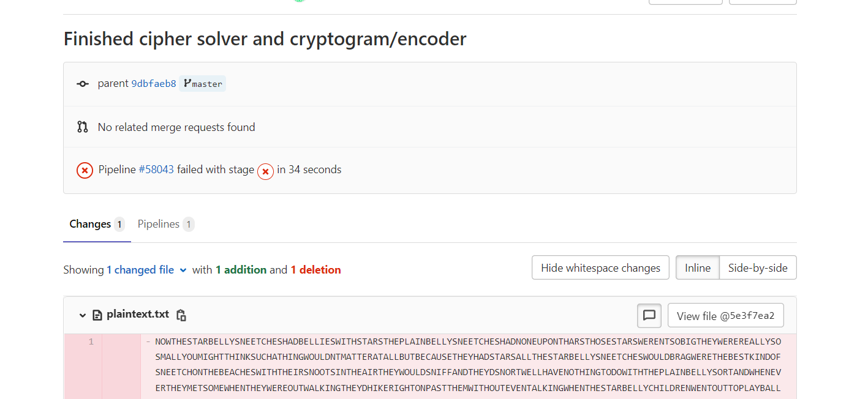Click the file icon beside plaintext.txt
The width and height of the screenshot is (868, 399).
97,315
